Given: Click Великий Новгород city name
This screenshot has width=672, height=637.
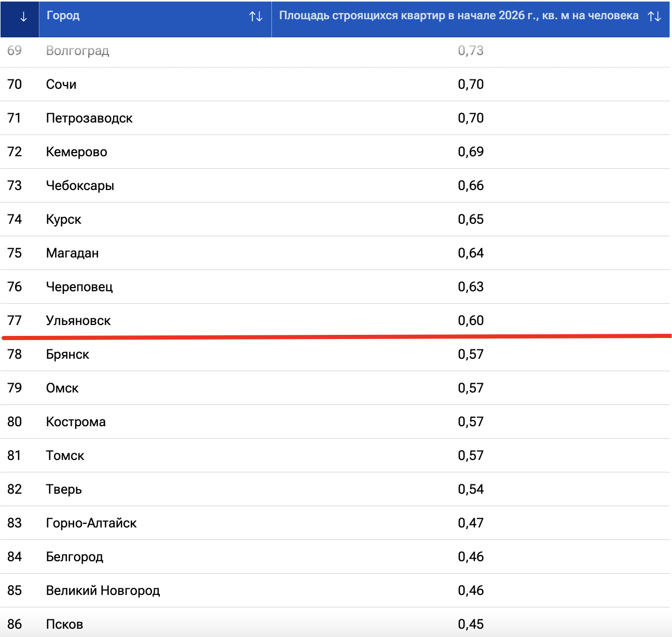Looking at the screenshot, I should point(103,590).
